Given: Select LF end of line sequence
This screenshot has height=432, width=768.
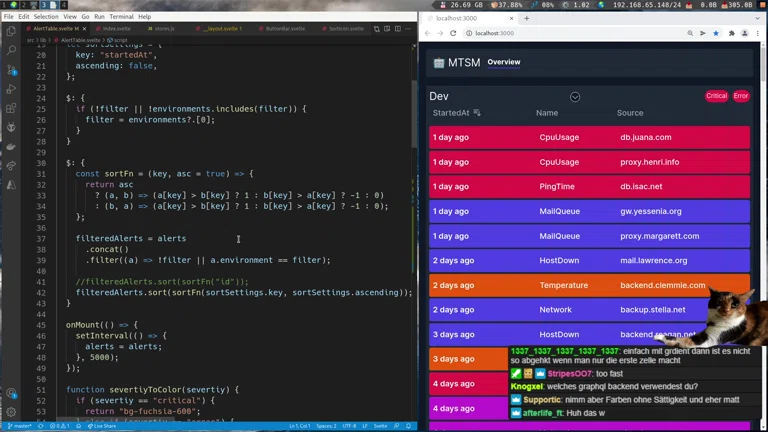Looking at the screenshot, I should point(365,426).
